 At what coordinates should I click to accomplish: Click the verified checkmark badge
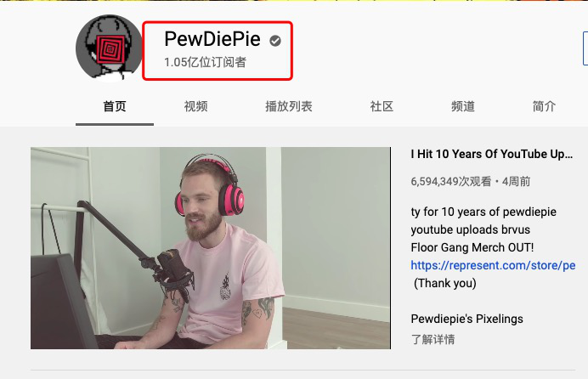pyautogui.click(x=275, y=41)
